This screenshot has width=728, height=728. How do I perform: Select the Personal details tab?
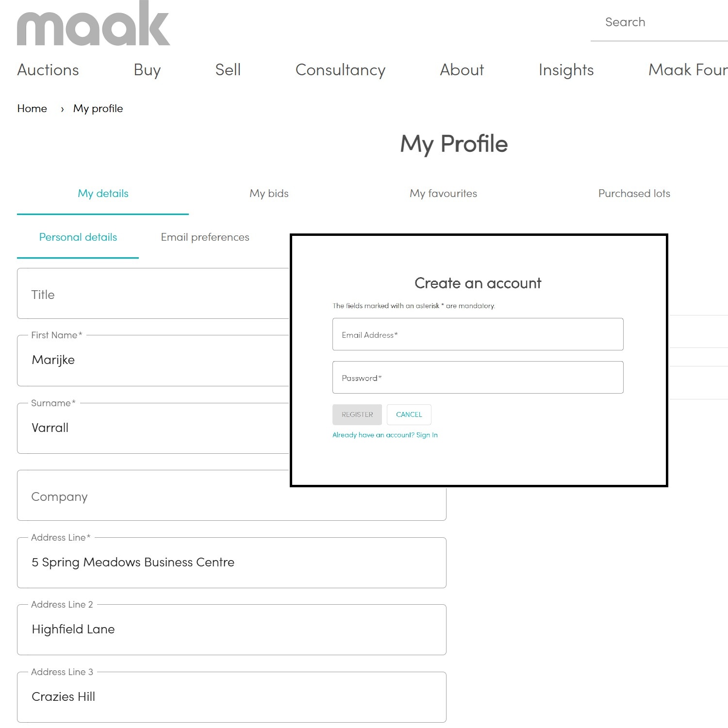(x=78, y=237)
